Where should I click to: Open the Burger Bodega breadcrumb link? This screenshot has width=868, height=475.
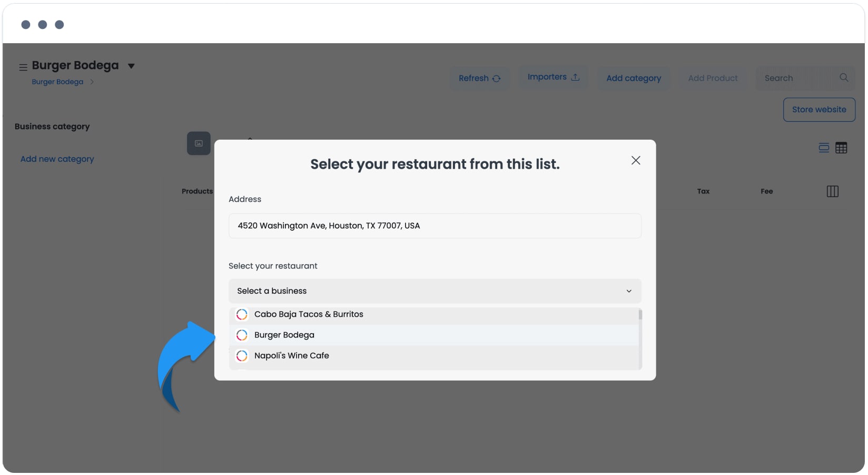[x=57, y=82]
